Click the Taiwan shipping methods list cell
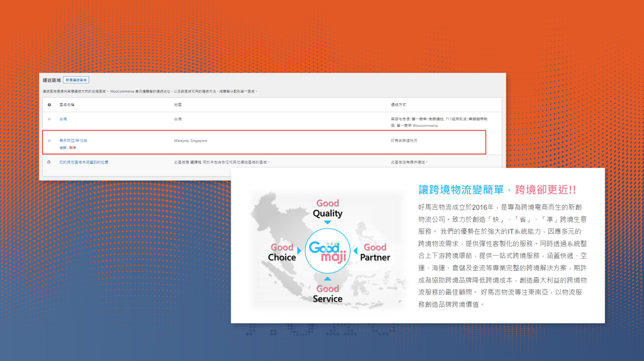644x361 pixels. coord(439,122)
